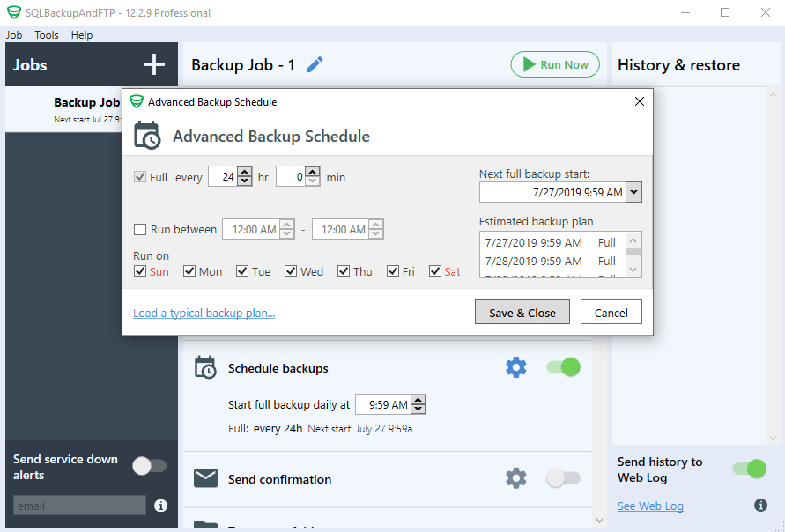785x532 pixels.
Task: Open the Help menu
Action: (82, 35)
